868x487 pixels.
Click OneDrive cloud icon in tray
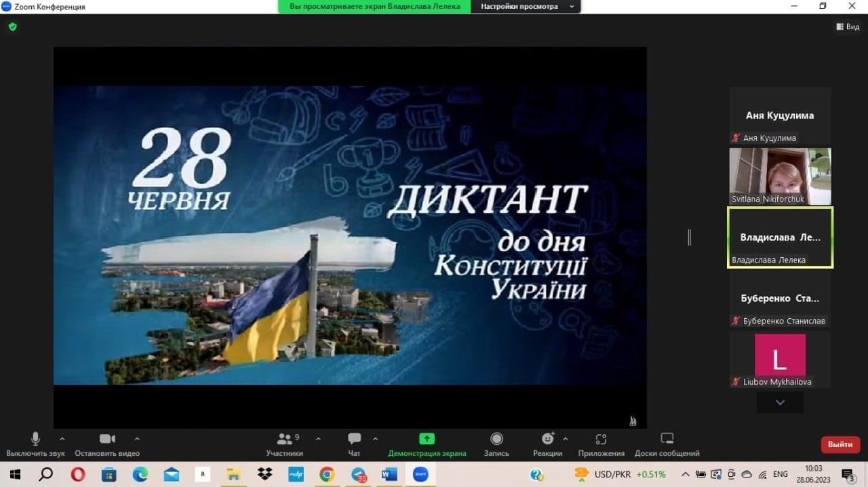point(747,474)
